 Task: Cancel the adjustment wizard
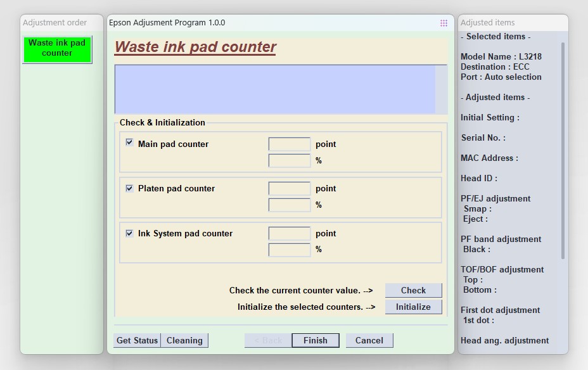pyautogui.click(x=369, y=340)
